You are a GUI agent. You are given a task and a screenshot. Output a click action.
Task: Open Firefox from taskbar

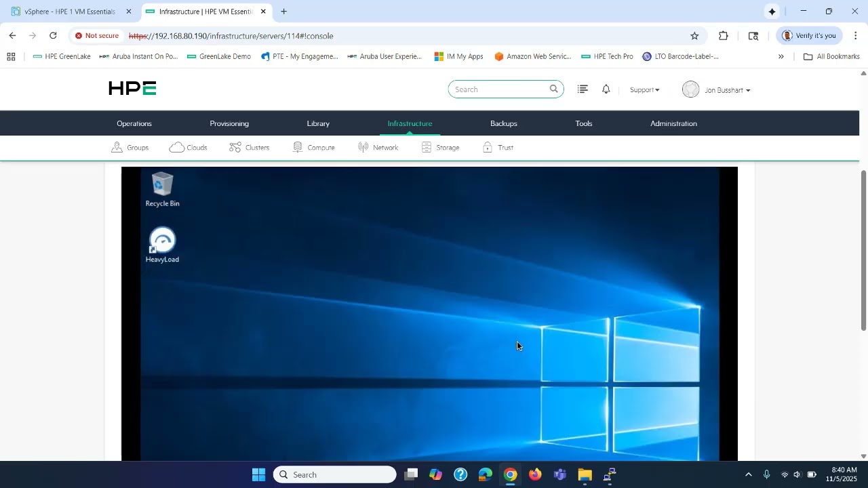[x=535, y=474]
